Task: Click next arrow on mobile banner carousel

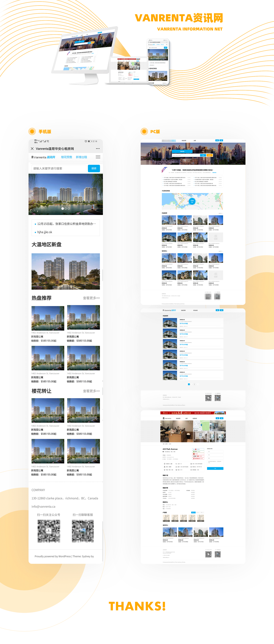Action: click(98, 193)
